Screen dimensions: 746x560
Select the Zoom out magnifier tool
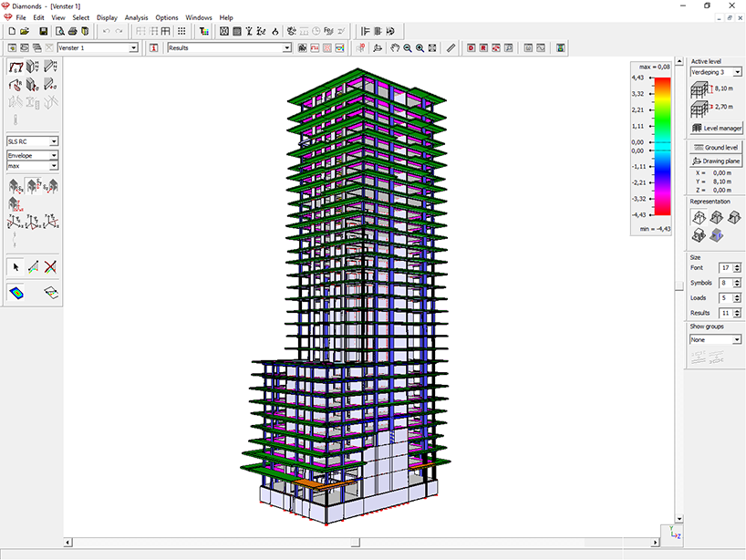(407, 47)
